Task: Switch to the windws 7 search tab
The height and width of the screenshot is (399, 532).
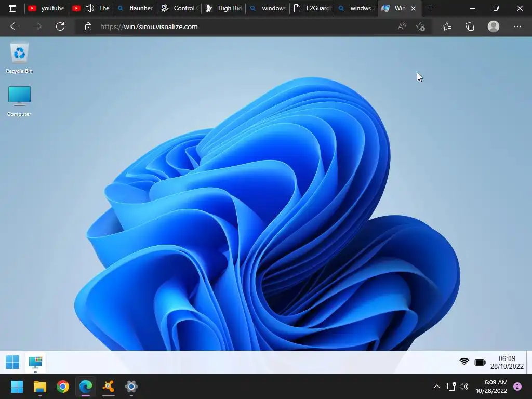Action: [356, 8]
